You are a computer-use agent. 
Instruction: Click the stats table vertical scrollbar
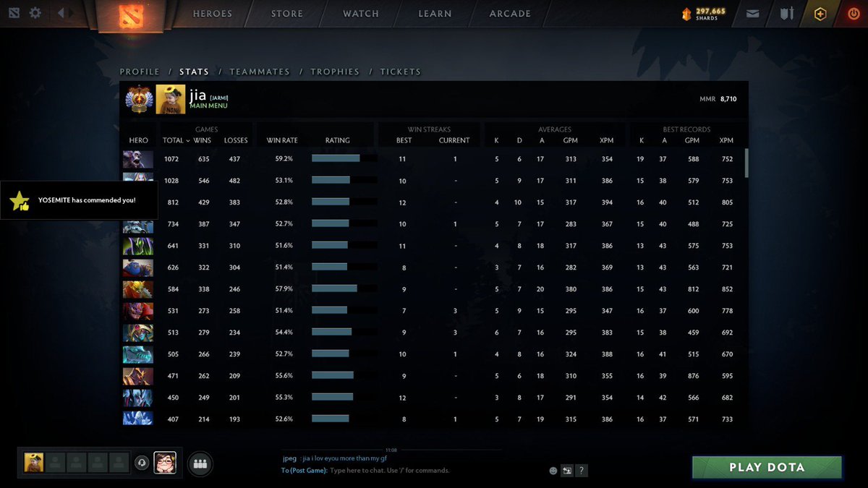(746, 163)
